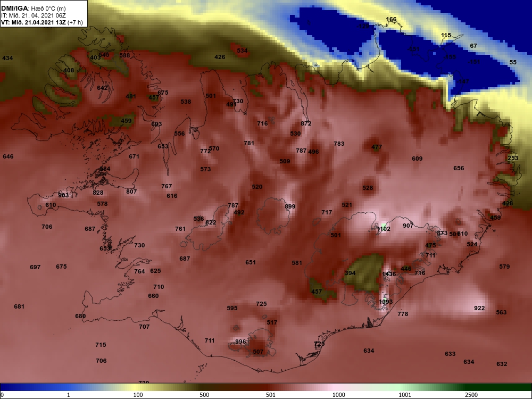Viewport: 532px width, 399px height.
Task: Select the 642 value label
Action: [102, 88]
